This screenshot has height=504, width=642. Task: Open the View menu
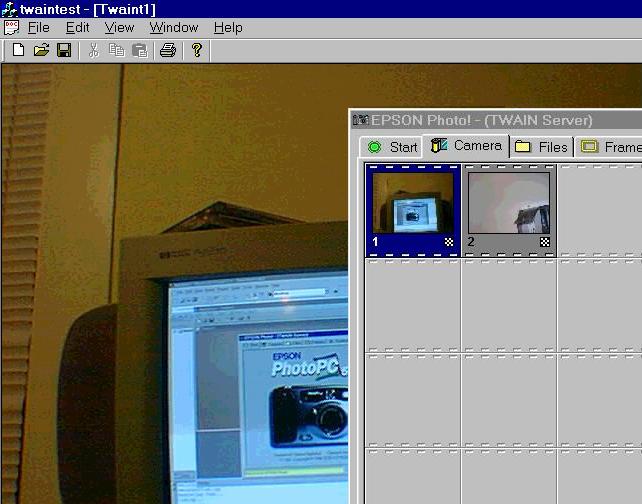coord(119,28)
